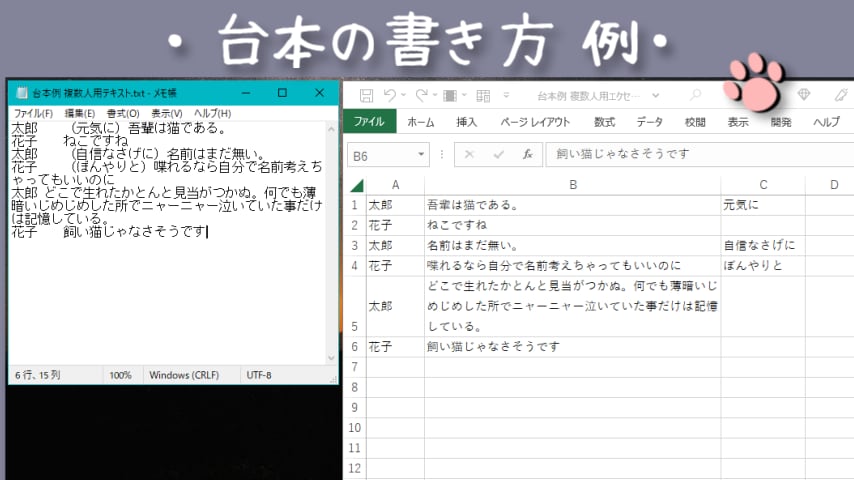Screen dimensions: 854x480
Task: Click the formula bar text field
Action: (700, 155)
